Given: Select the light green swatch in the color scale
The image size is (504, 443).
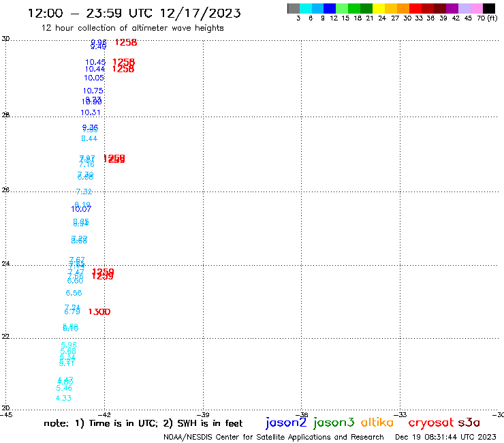Looking at the screenshot, I should click(342, 8).
